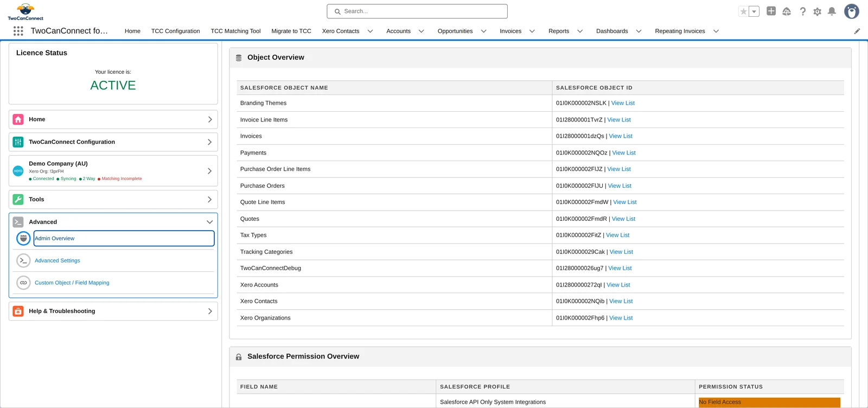
Task: Select Salesforce API Only System Integrations cell
Action: click(x=565, y=403)
